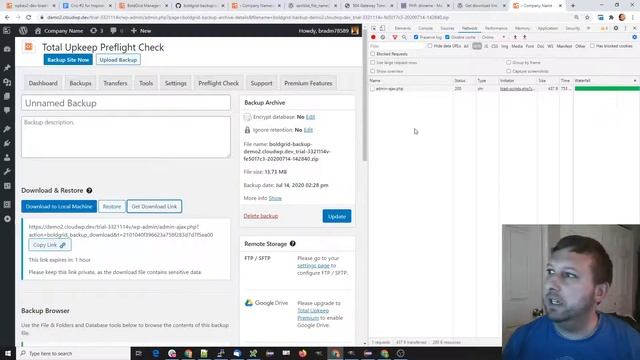Click the Backup description text area
This screenshot has width=640, height=360.
click(126, 137)
